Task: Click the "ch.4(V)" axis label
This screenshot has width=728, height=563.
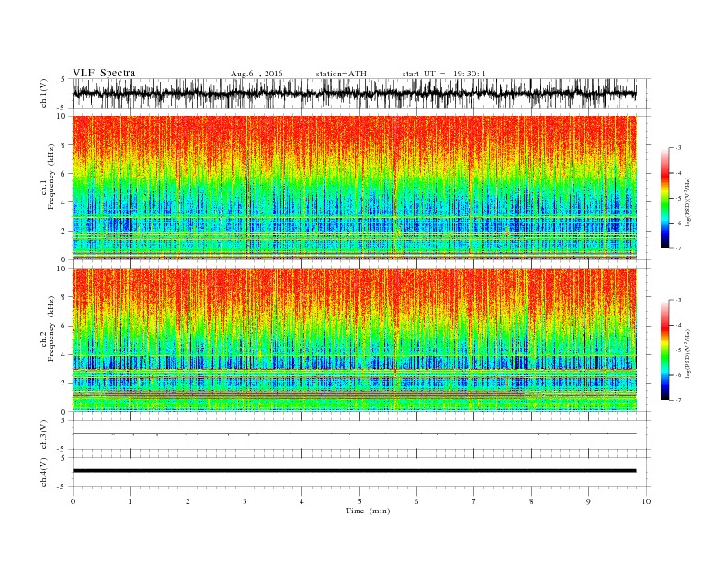Action: [44, 472]
